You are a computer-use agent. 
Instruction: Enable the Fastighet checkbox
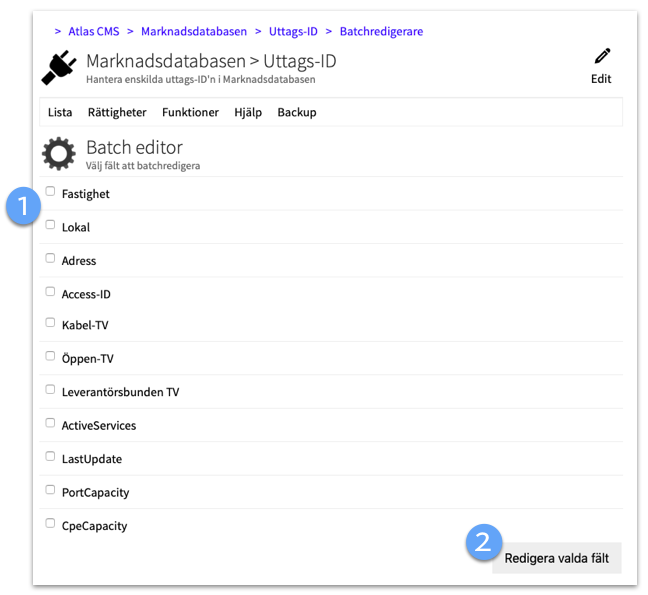[x=51, y=191]
